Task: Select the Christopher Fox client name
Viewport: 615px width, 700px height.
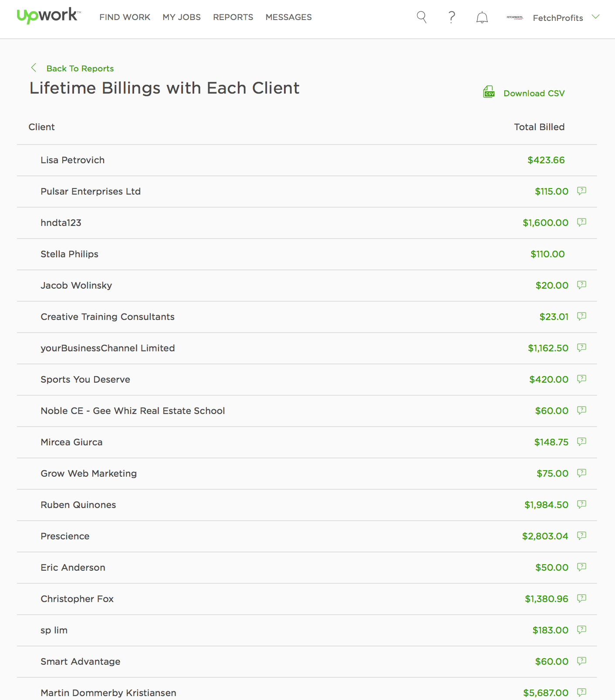Action: click(x=77, y=599)
